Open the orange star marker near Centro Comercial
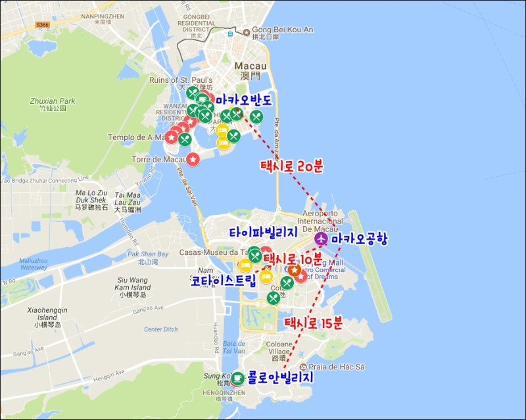526x420 pixels. pos(295,270)
